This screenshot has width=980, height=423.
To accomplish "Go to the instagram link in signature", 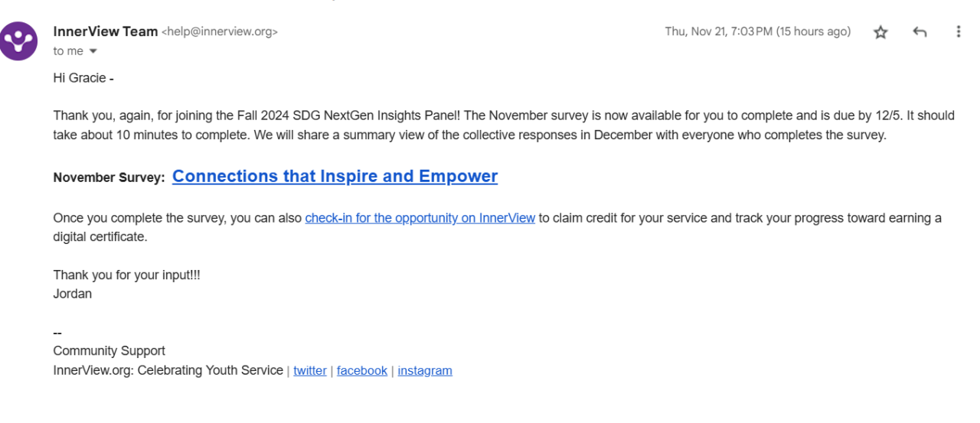I will [x=425, y=371].
